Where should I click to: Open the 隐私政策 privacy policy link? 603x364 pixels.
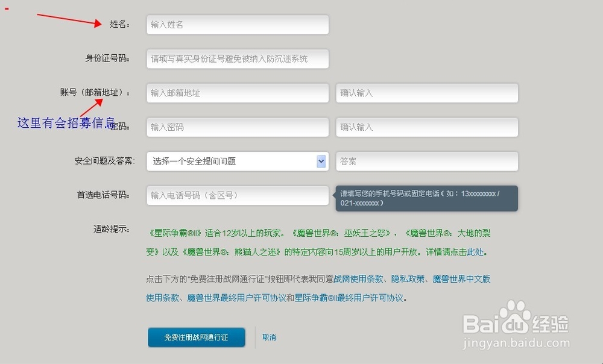point(408,279)
